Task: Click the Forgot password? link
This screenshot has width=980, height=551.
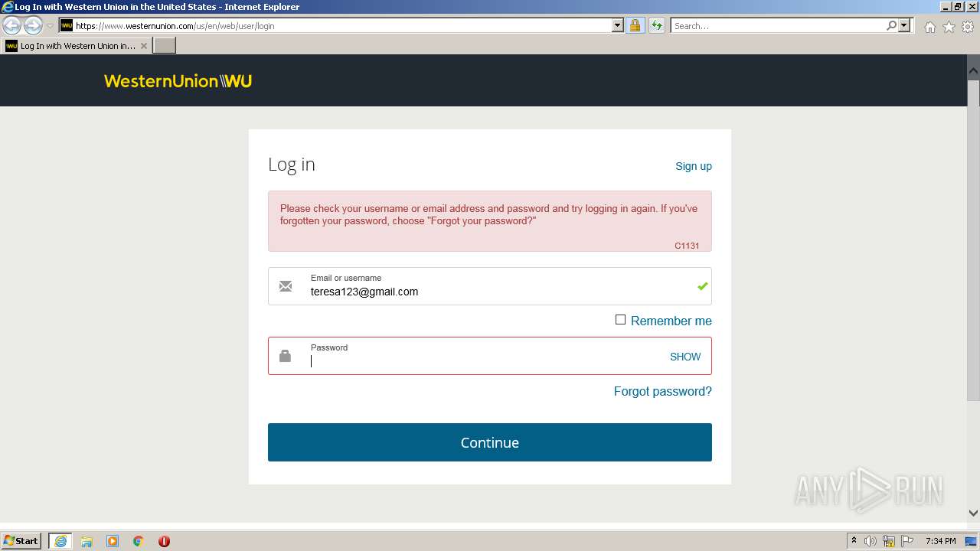Action: coord(663,391)
